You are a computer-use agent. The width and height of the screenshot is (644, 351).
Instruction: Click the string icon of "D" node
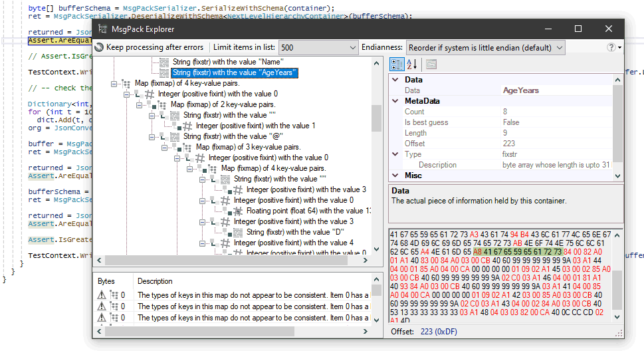tap(238, 232)
